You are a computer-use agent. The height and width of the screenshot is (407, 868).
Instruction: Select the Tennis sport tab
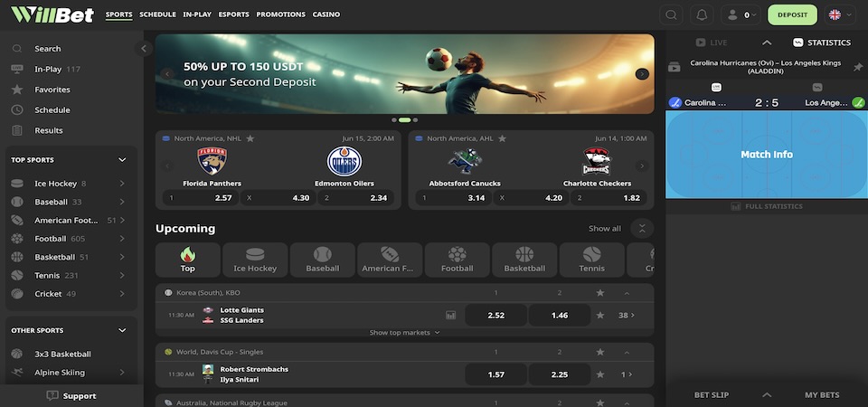tap(591, 260)
